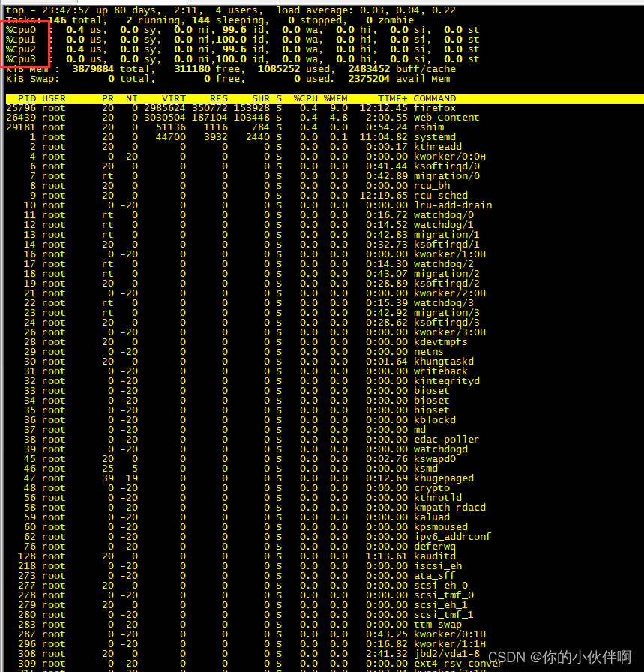The image size is (644, 672).
Task: Click the migration/3 command name
Action: (447, 313)
